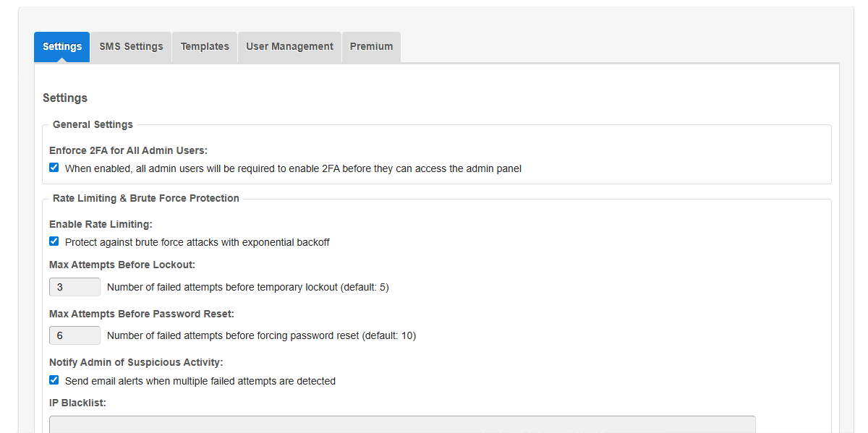
Task: Click inside the IP Blacklist text area
Action: pyautogui.click(x=402, y=424)
